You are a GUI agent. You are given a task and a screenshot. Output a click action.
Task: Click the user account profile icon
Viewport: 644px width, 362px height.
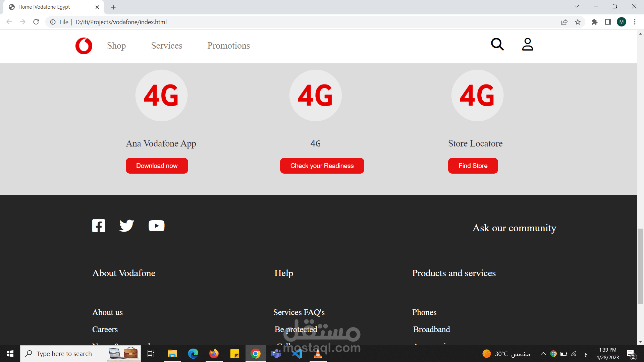[527, 44]
